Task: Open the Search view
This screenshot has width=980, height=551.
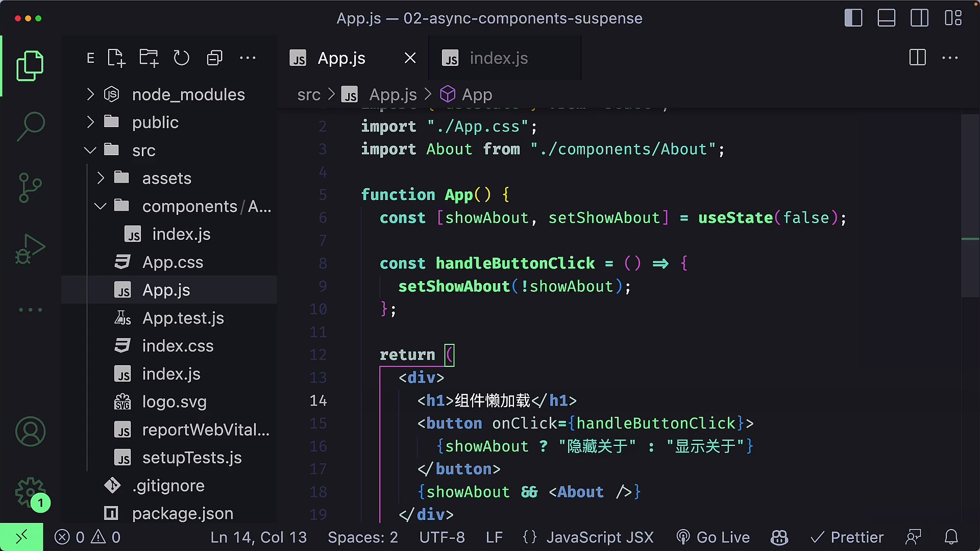Action: coord(30,126)
